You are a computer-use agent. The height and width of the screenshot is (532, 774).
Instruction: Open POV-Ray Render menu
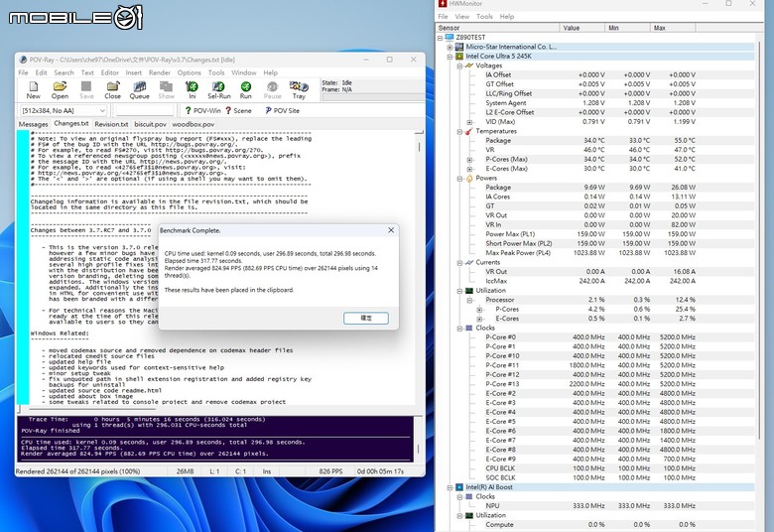point(160,72)
